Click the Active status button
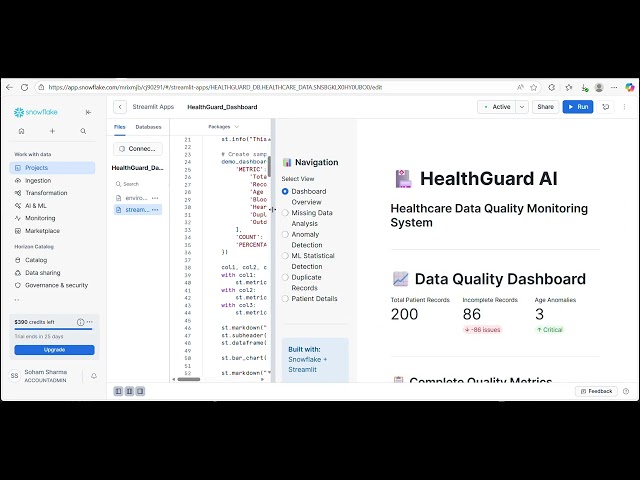This screenshot has width=640, height=480. coord(496,107)
